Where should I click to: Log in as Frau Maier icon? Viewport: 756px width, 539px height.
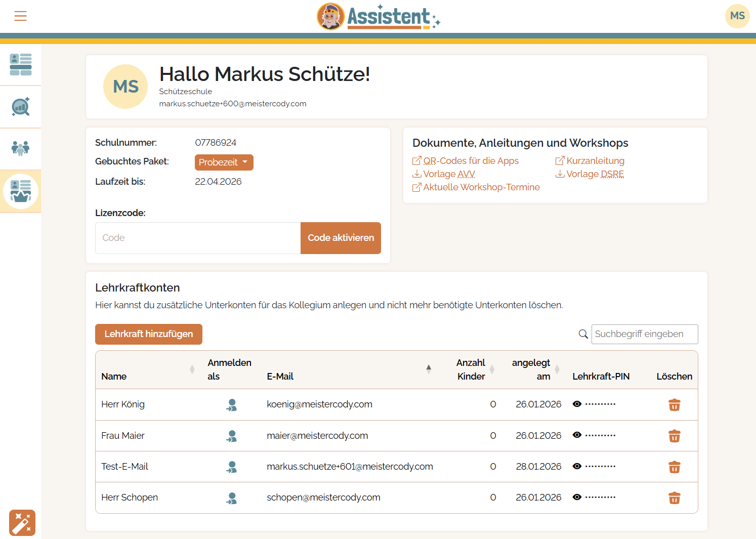(x=231, y=436)
